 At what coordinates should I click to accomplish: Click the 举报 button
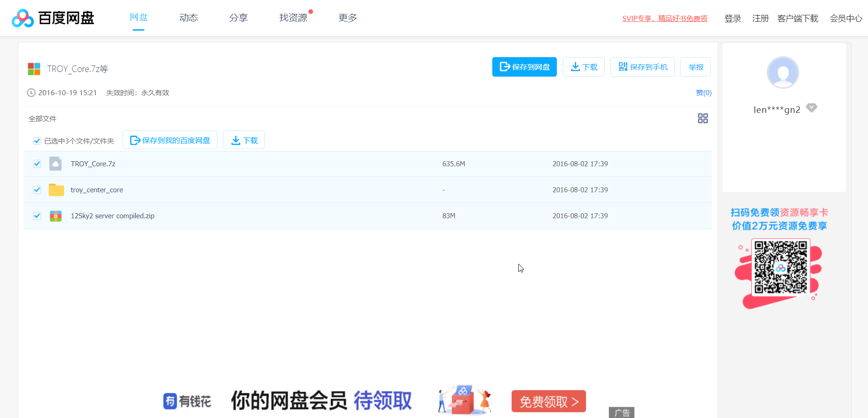point(695,67)
